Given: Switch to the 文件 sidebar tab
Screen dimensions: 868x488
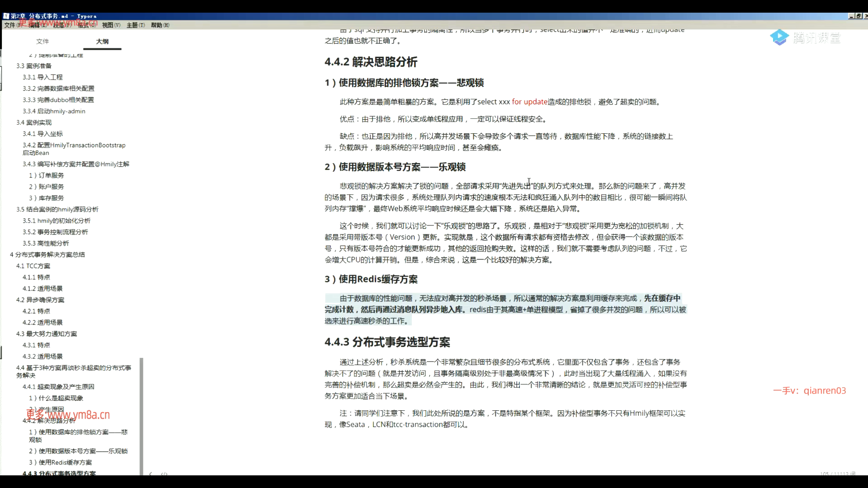Looking at the screenshot, I should 42,41.
